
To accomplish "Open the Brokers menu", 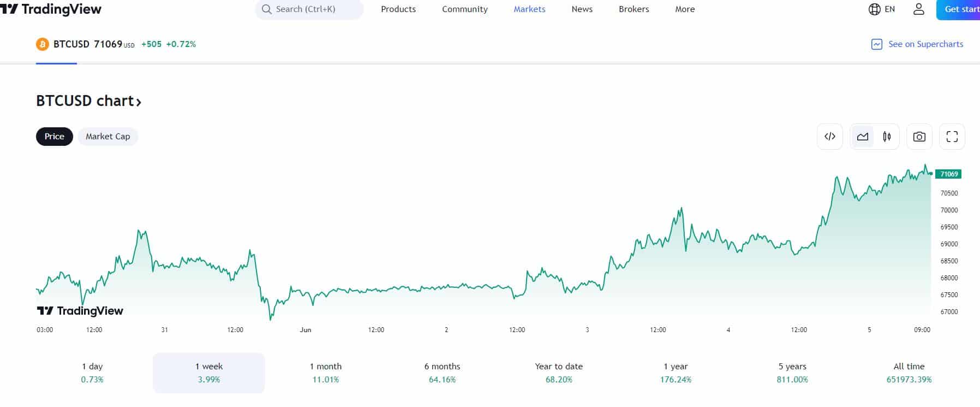I will 634,9.
